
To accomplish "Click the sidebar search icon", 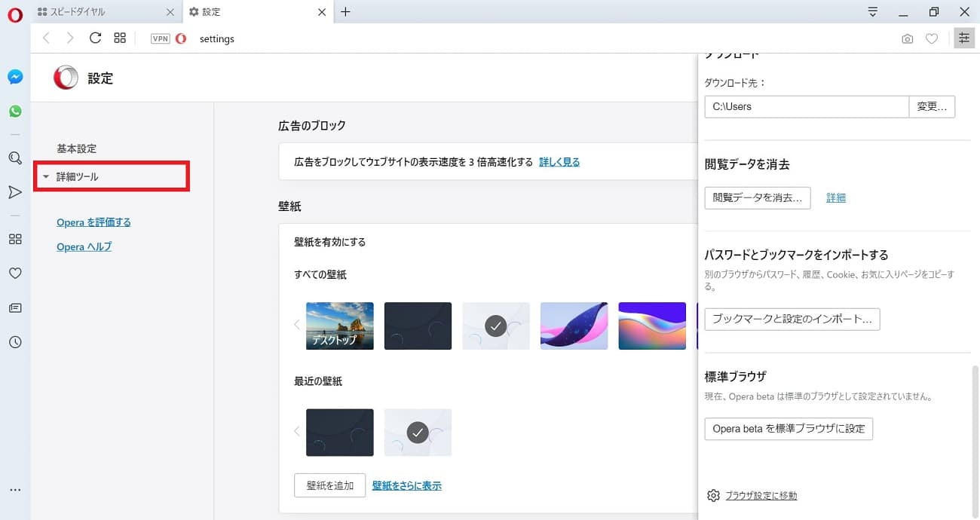I will point(15,158).
